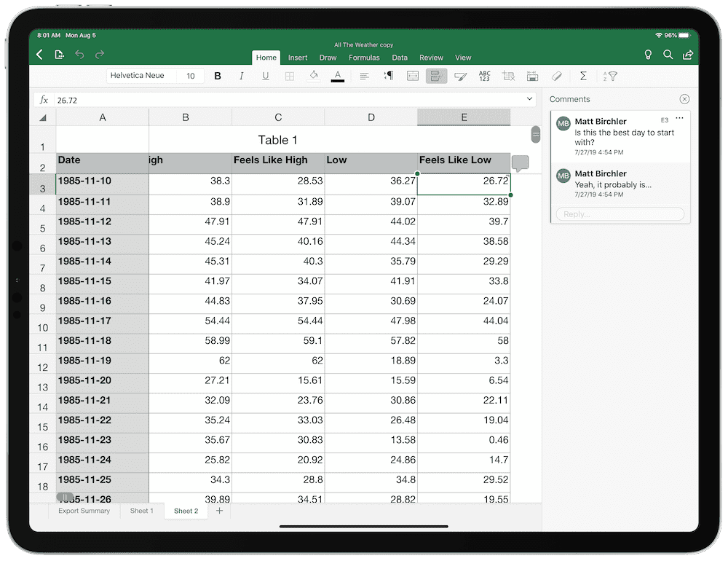The height and width of the screenshot is (561, 728).
Task: Expand the formula bar dropdown arrow
Action: click(529, 98)
